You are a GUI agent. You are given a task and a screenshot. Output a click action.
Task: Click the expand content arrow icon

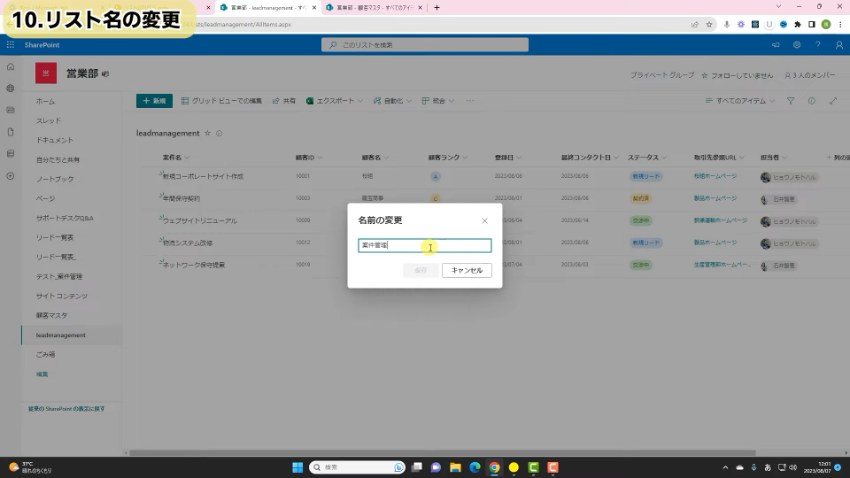(x=831, y=101)
